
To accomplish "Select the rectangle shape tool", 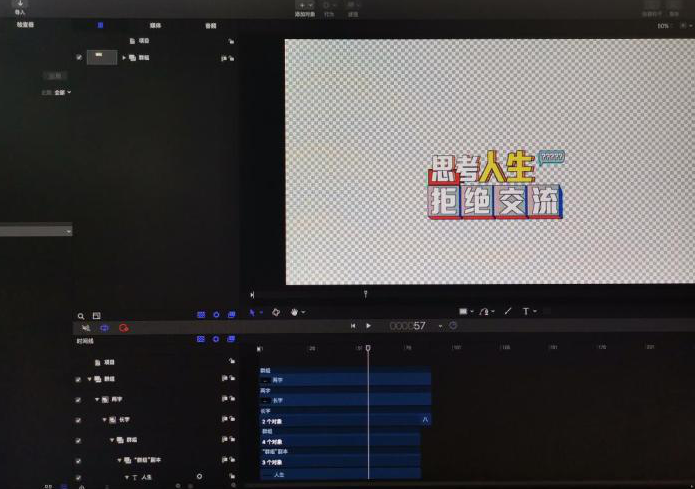I will pos(463,312).
